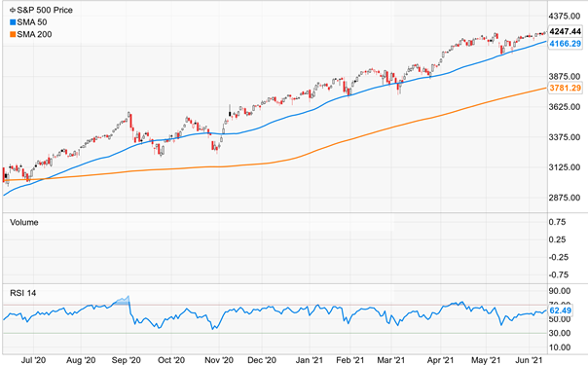This screenshot has height=365, width=588.
Task: Click the 10.00 RSI axis label
Action: click(559, 347)
